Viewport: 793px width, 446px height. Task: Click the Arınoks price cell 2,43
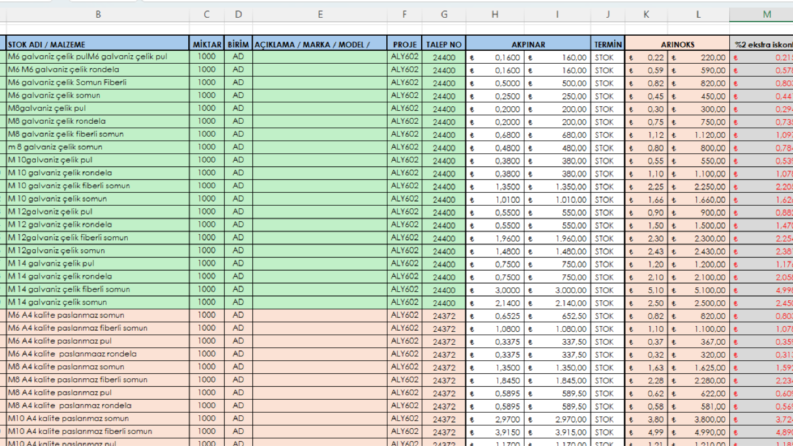646,251
